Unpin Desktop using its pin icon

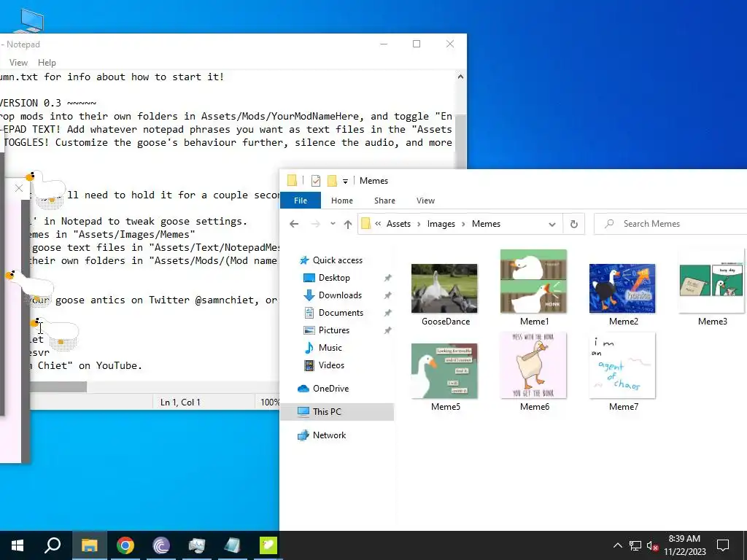click(x=388, y=278)
